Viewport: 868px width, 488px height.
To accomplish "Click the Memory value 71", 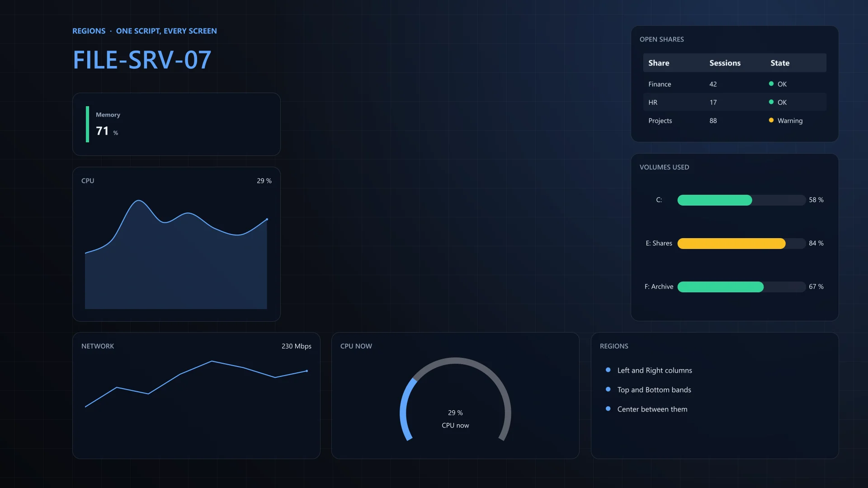I will pyautogui.click(x=102, y=131).
